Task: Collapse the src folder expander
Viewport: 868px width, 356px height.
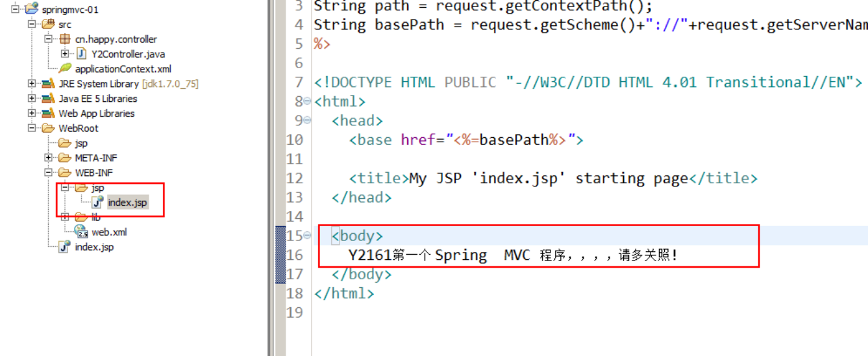Action: tap(32, 24)
